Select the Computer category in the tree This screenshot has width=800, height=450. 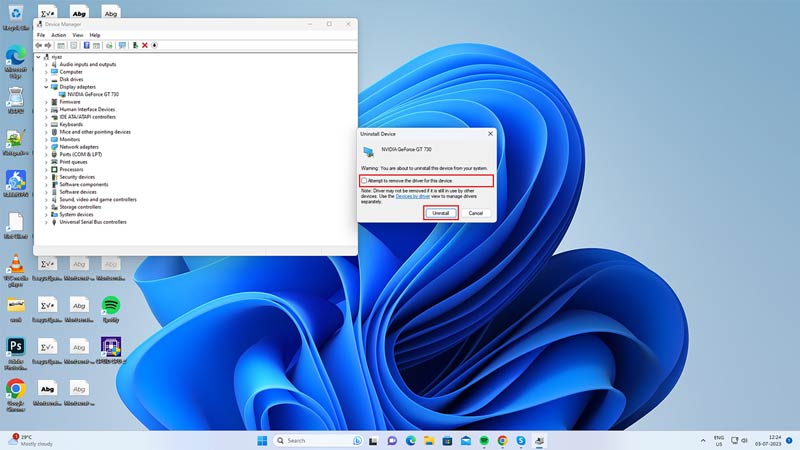(70, 72)
